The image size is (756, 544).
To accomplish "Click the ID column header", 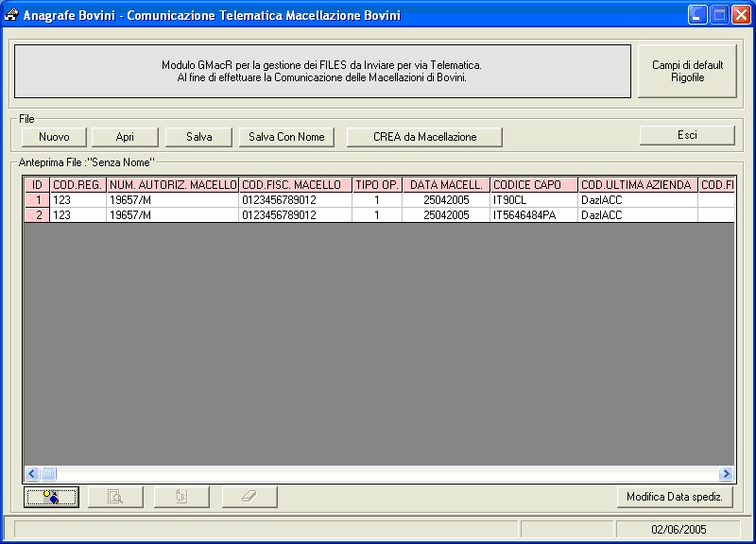I will pyautogui.click(x=37, y=184).
